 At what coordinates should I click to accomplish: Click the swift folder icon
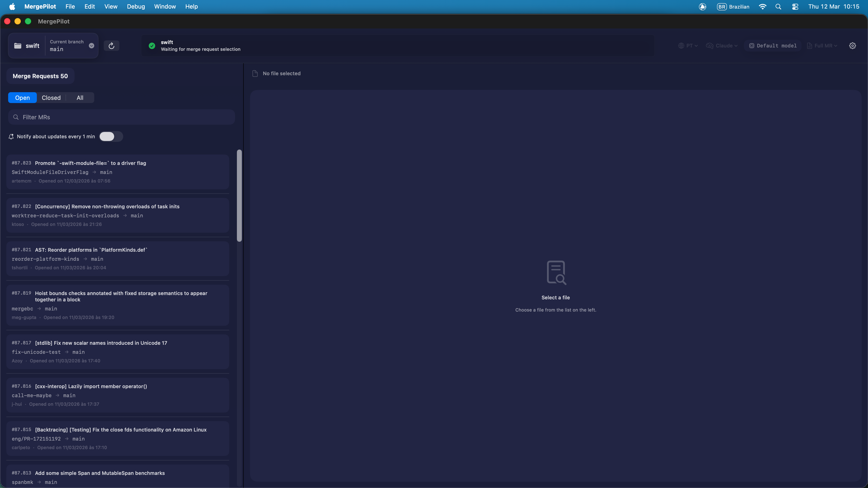coord(18,45)
